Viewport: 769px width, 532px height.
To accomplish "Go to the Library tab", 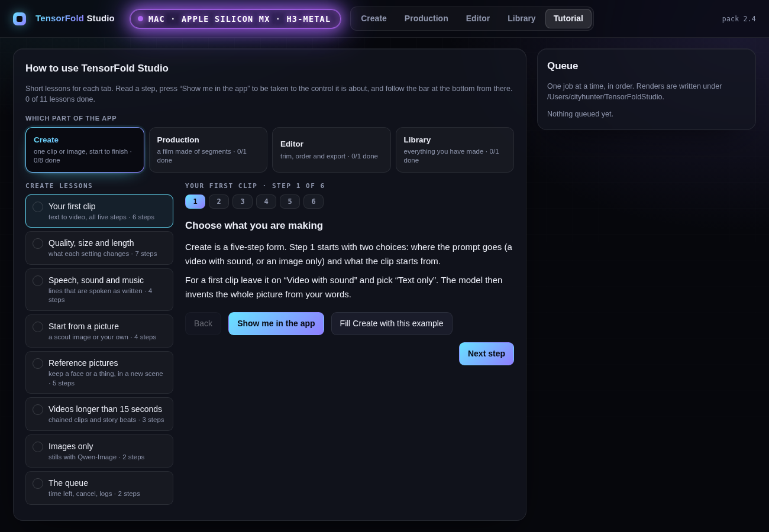I will click(x=522, y=18).
